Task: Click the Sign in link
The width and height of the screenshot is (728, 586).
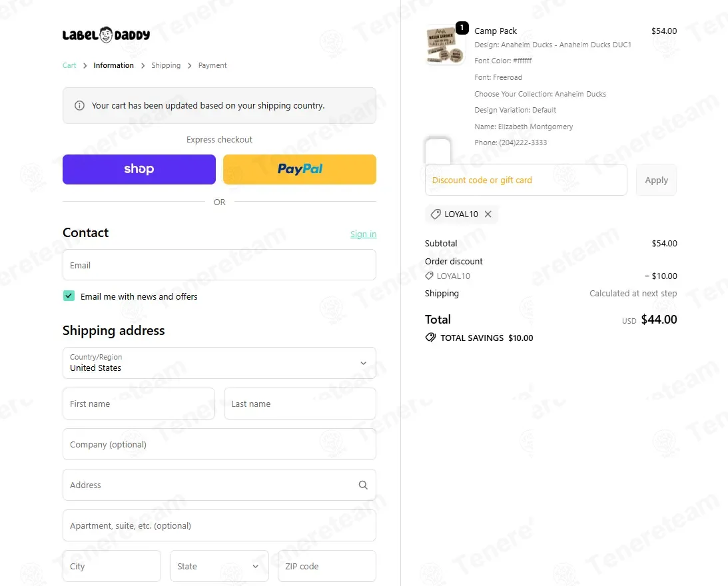Action: coord(363,234)
